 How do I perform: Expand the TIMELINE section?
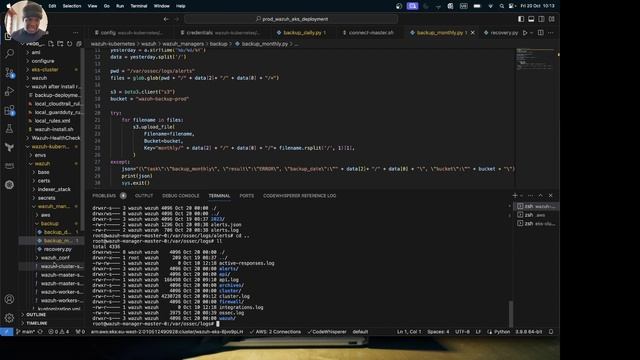(x=37, y=323)
